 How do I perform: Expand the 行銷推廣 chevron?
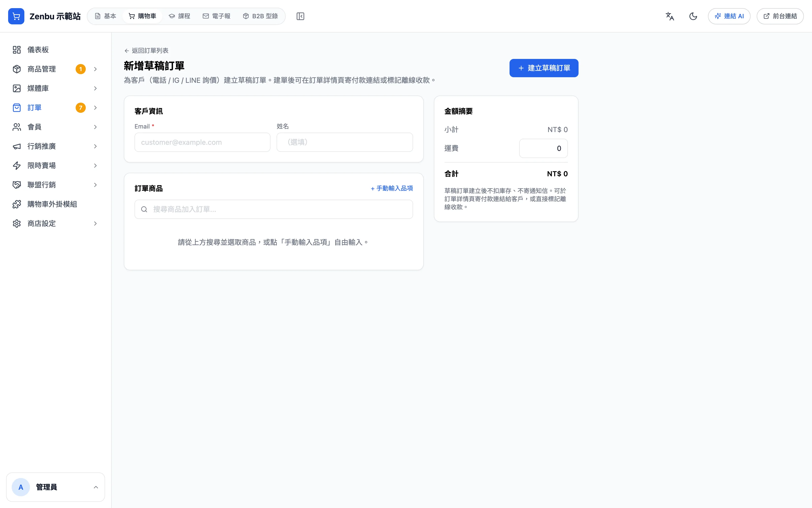tap(95, 146)
